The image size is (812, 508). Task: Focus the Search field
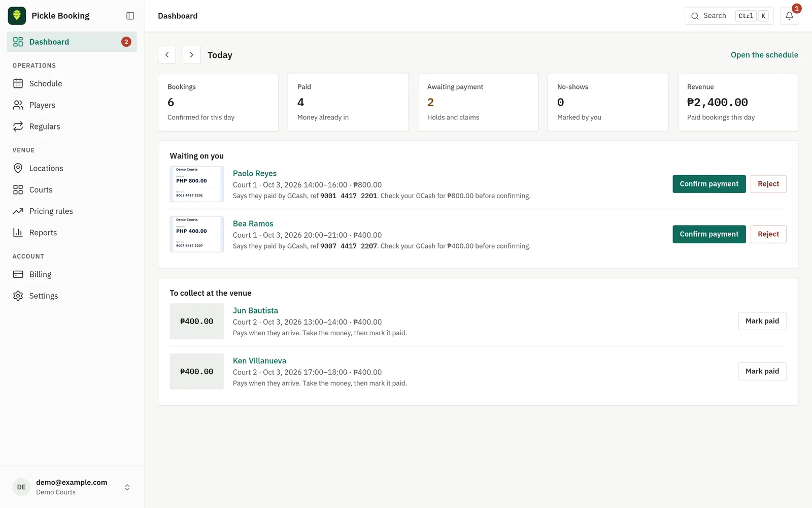pyautogui.click(x=729, y=16)
